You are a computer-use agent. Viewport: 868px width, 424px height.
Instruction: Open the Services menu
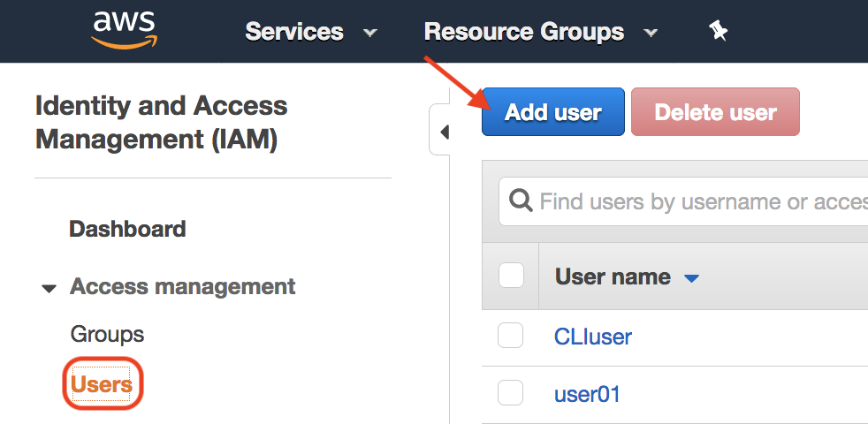click(294, 32)
